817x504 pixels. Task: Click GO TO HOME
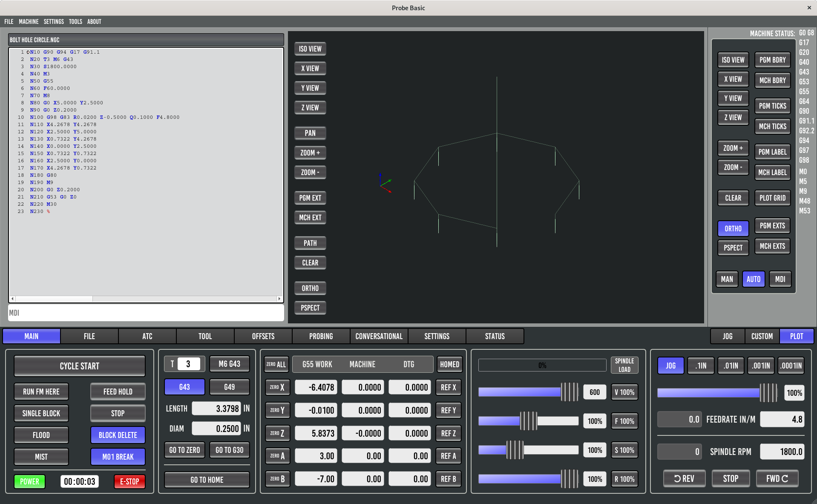pos(207,480)
